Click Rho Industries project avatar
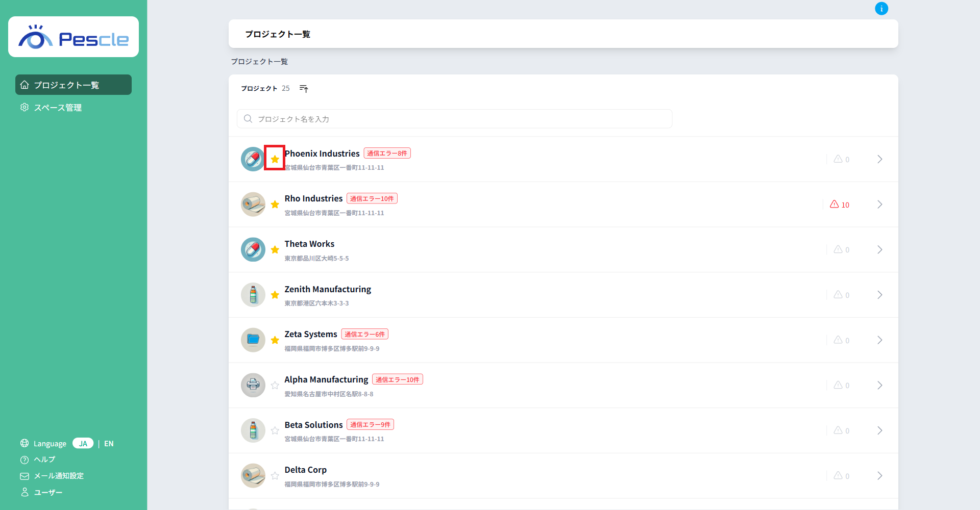This screenshot has height=510, width=980. click(x=253, y=205)
